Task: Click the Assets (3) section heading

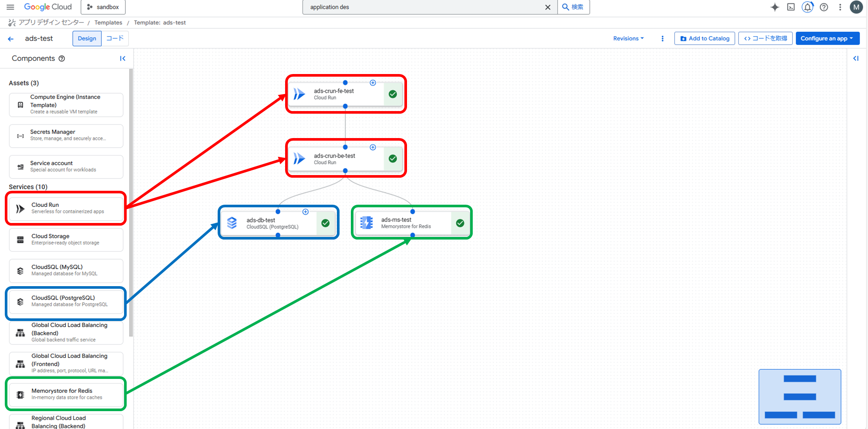Action: (24, 83)
